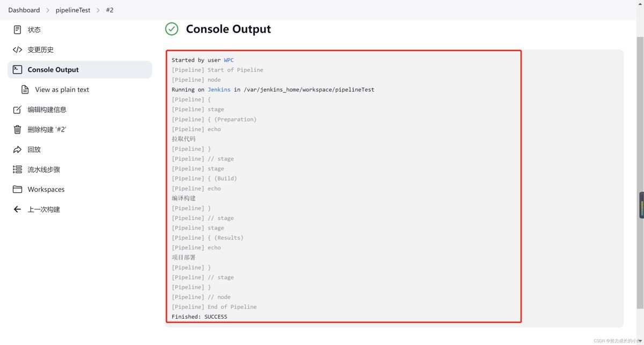The width and height of the screenshot is (644, 345).
Task: Click the Workspaces folder icon
Action: 18,189
